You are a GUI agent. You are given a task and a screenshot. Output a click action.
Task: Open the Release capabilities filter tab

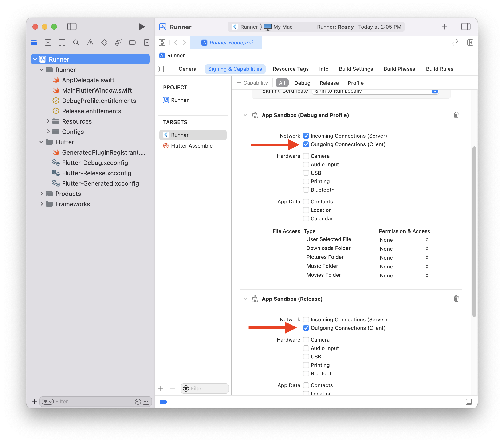pyautogui.click(x=329, y=83)
